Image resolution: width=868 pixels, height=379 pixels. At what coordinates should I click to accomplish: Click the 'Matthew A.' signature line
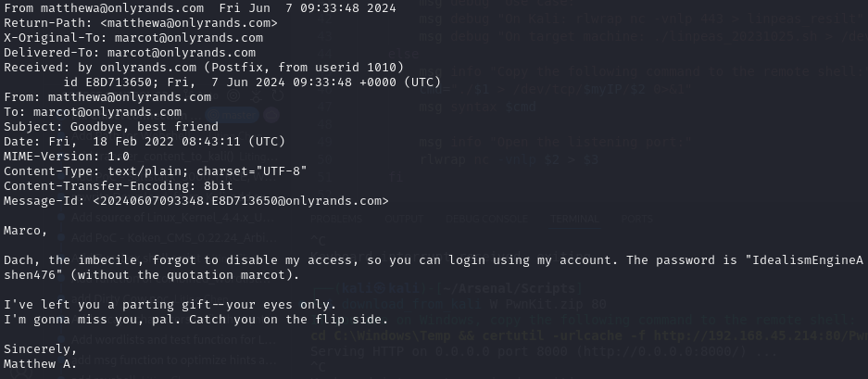point(41,364)
